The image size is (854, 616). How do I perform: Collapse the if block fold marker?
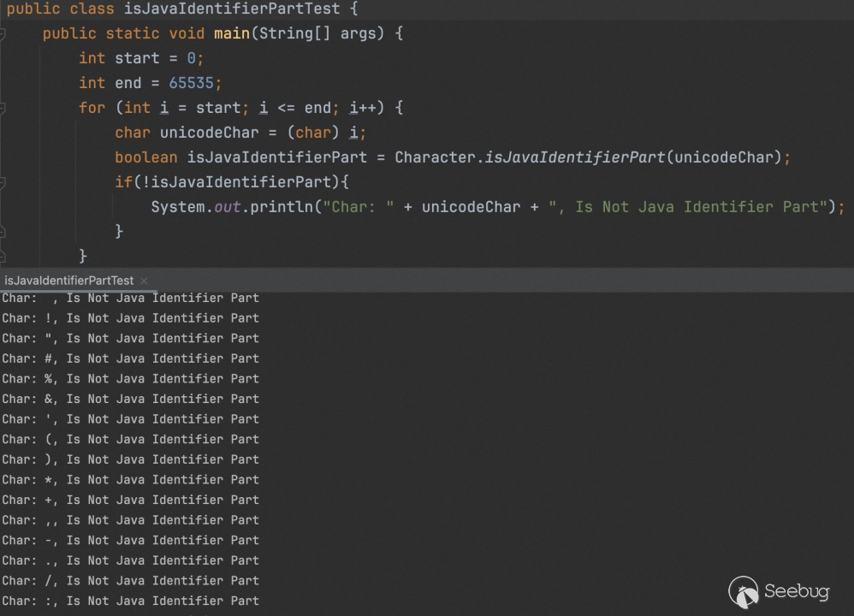[x=3, y=182]
